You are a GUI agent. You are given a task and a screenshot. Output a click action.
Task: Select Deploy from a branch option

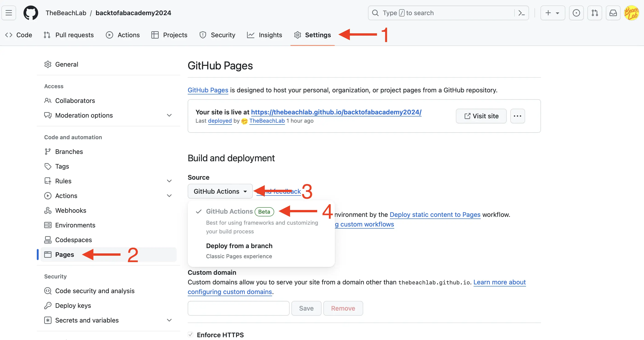[261, 251]
